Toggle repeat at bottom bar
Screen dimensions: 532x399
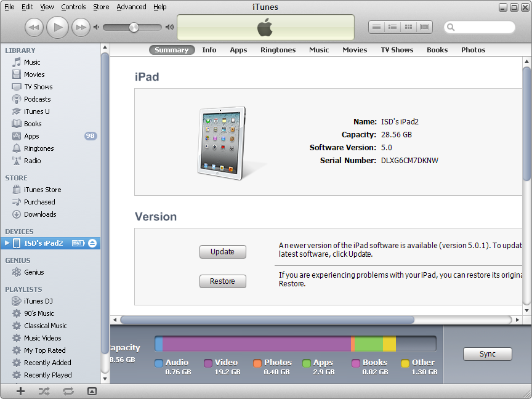68,391
